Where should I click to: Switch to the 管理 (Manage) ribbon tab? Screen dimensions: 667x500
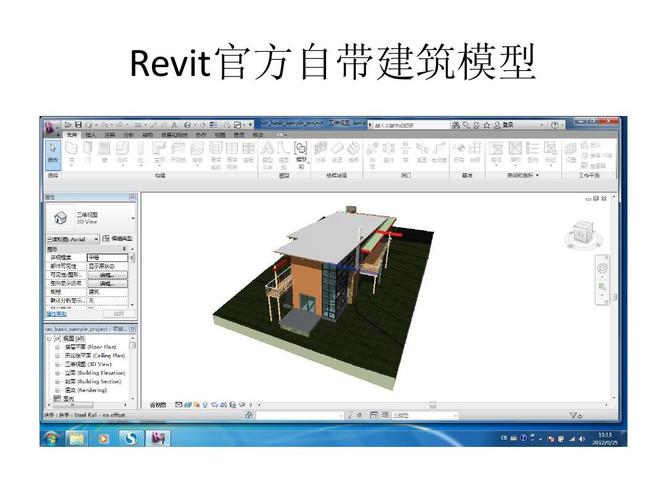[x=239, y=135]
